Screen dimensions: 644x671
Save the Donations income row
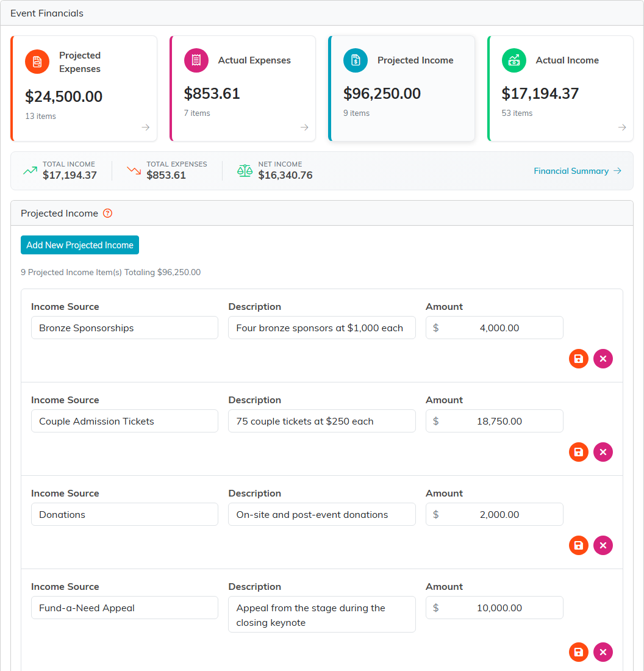coord(579,545)
